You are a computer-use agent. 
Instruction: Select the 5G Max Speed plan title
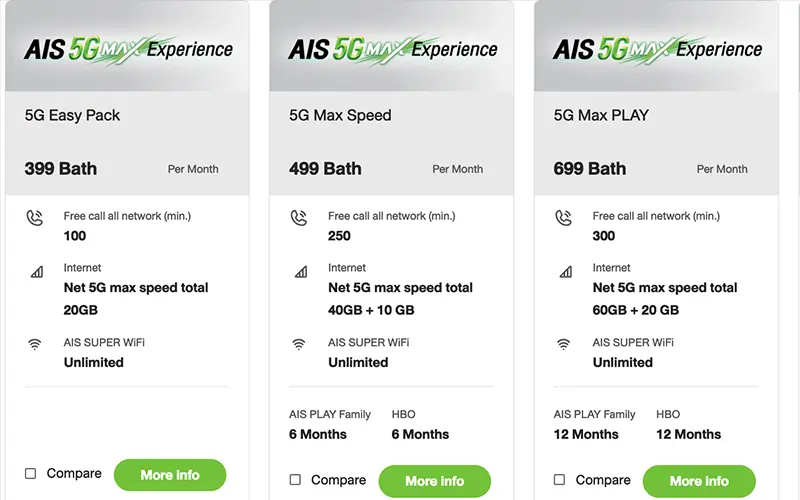[x=340, y=115]
